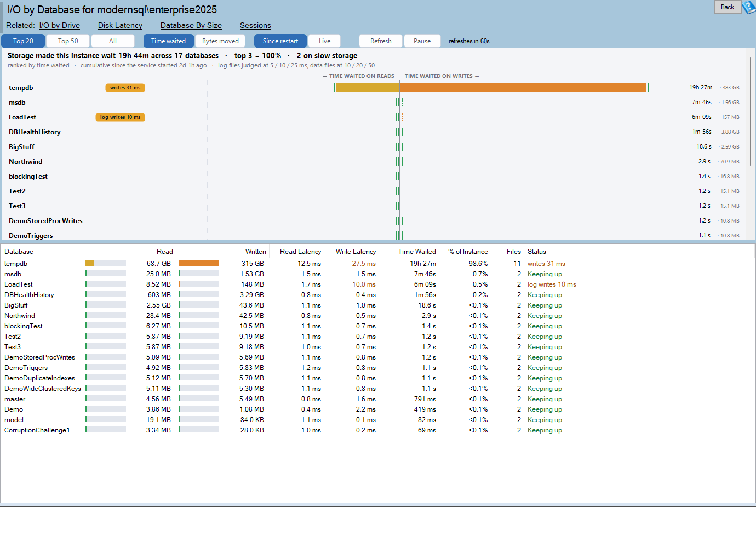Screen dimensions: 756x535
Task: Click tempdb yellow read-wait bar
Action: [368, 88]
